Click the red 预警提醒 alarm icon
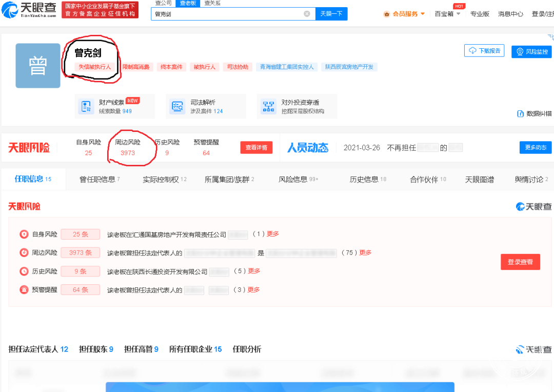Viewport: 554px width, 392px height. point(24,289)
